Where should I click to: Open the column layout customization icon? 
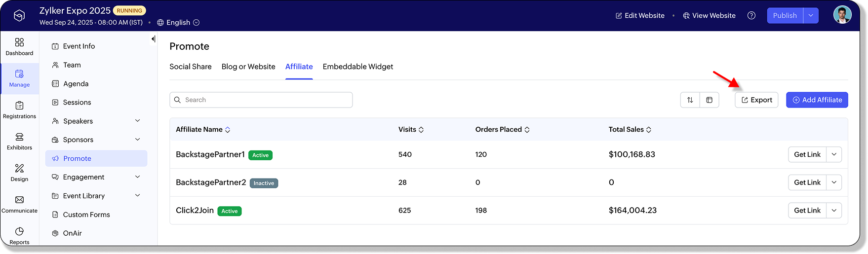tap(709, 100)
